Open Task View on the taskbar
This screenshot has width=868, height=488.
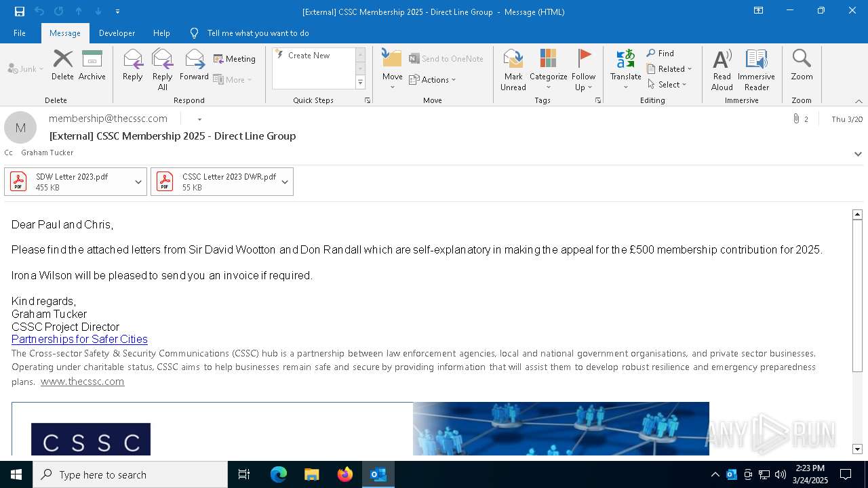coord(244,474)
